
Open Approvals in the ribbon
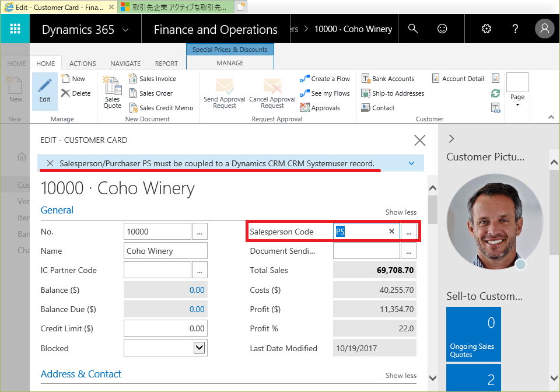[x=320, y=108]
